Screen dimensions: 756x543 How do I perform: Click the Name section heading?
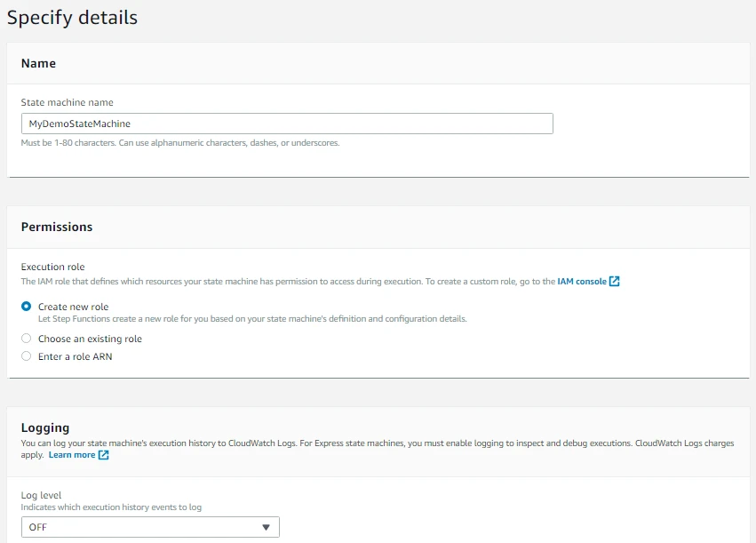pyautogui.click(x=38, y=63)
